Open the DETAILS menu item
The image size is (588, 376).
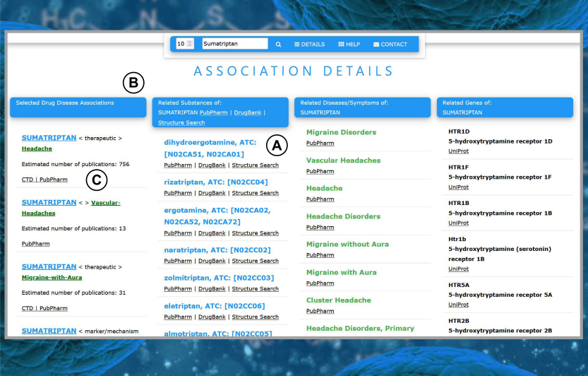pyautogui.click(x=309, y=44)
